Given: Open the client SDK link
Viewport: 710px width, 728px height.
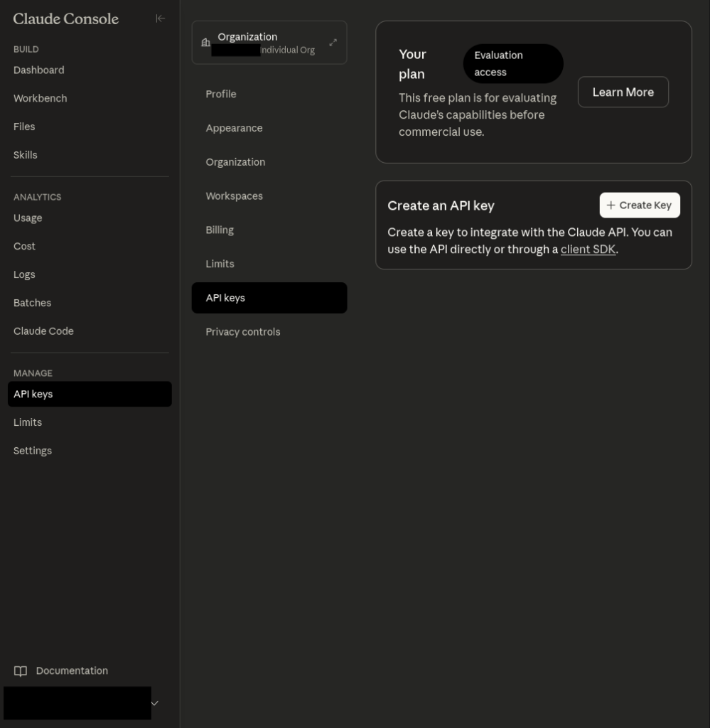Looking at the screenshot, I should pyautogui.click(x=588, y=250).
